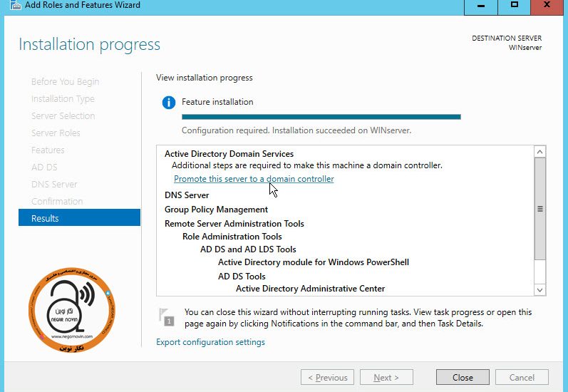Screen dimensions: 568x392
Task: Click the Configuration required status message
Action: (x=296, y=130)
